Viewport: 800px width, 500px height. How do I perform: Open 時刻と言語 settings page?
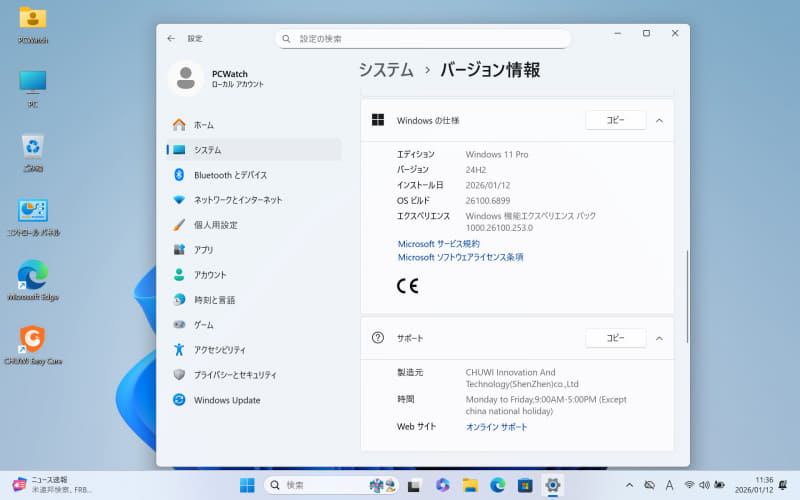coord(254,300)
